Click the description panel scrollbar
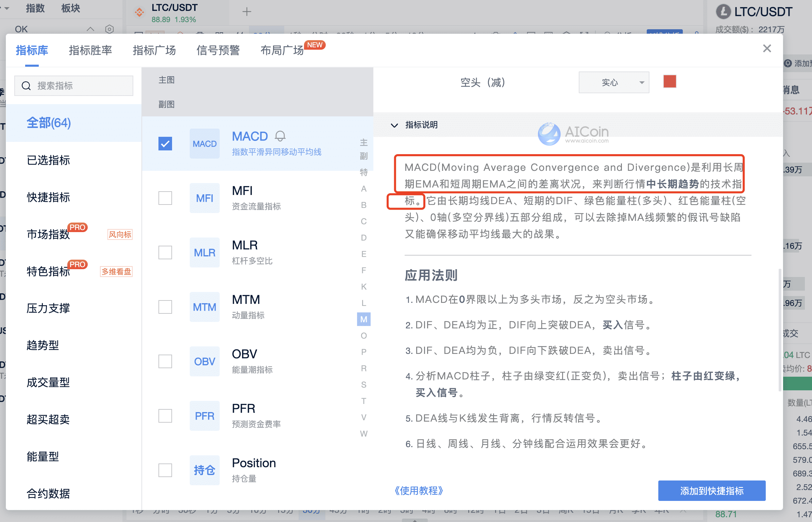 tap(780, 330)
